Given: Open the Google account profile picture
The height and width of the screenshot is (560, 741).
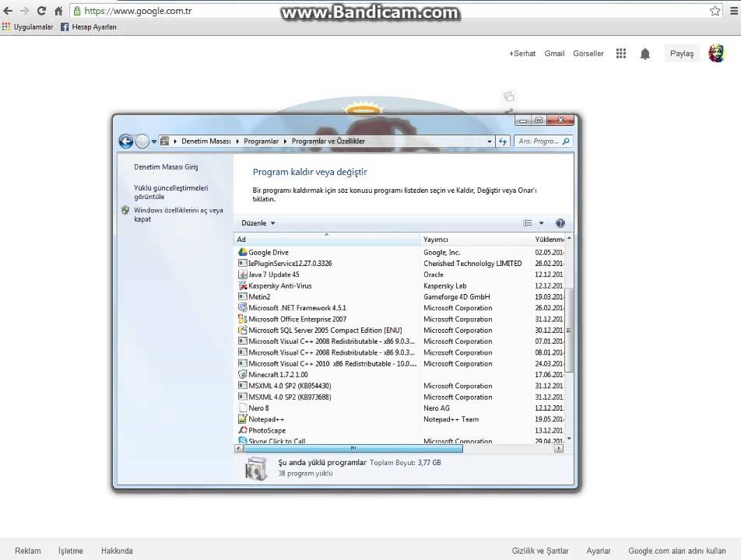Looking at the screenshot, I should click(716, 54).
